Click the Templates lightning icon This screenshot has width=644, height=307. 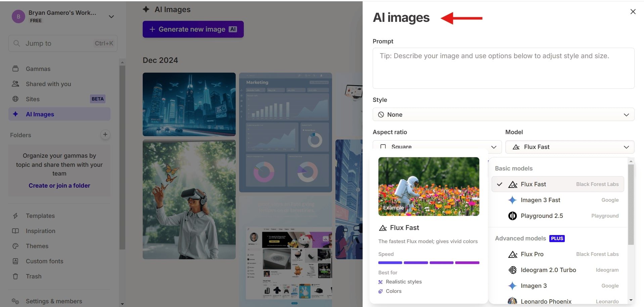coord(16,216)
